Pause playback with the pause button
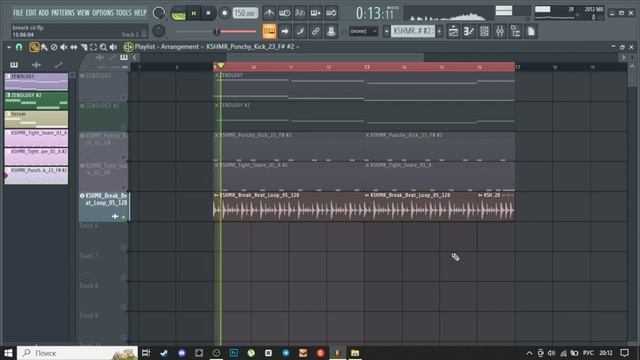 pyautogui.click(x=194, y=13)
